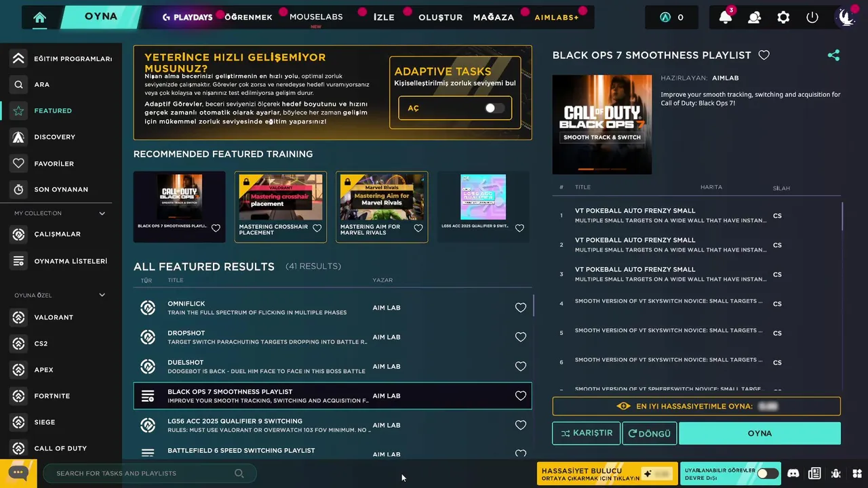This screenshot has height=488, width=868.
Task: Open the chat bubble icon
Action: point(18,473)
